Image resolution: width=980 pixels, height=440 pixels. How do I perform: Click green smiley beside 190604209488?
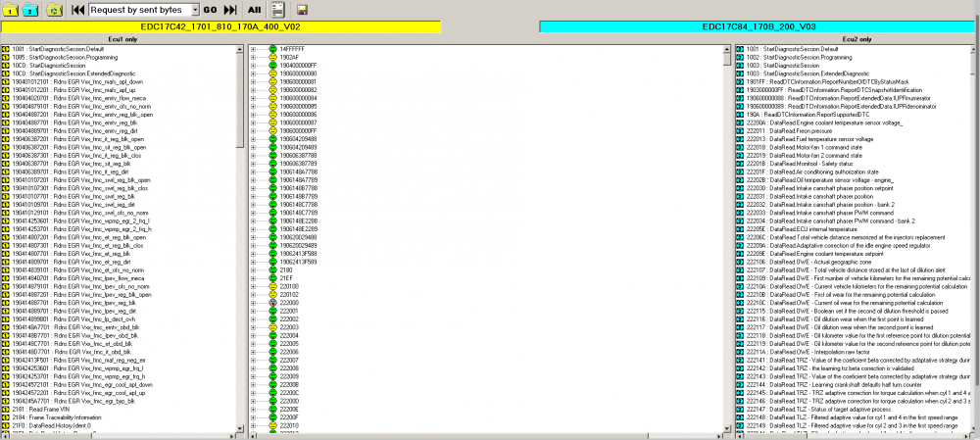tap(272, 139)
